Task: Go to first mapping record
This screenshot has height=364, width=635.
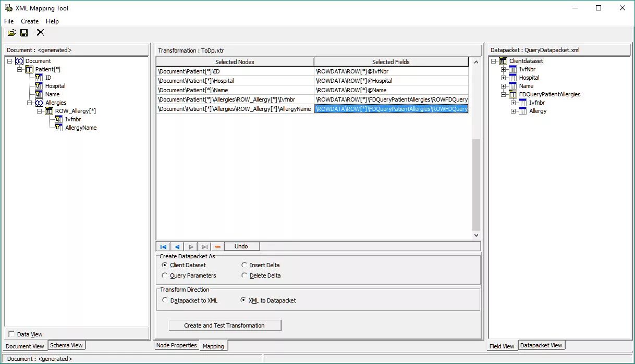Action: 163,247
